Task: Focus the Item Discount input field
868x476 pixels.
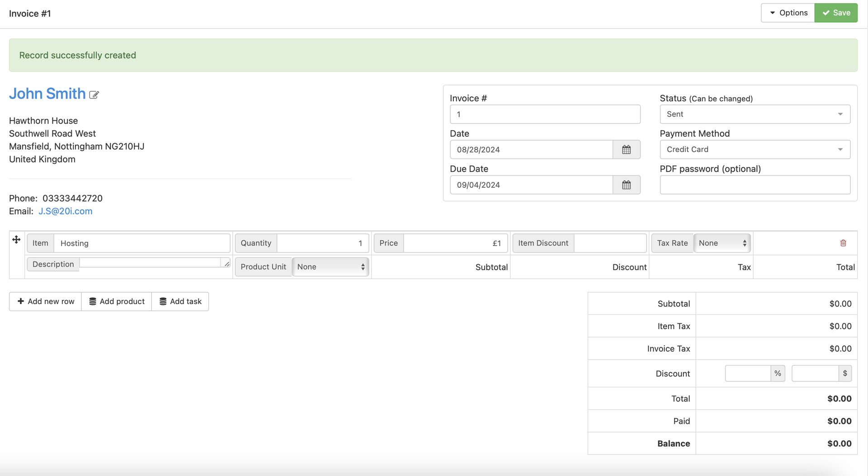Action: tap(610, 243)
